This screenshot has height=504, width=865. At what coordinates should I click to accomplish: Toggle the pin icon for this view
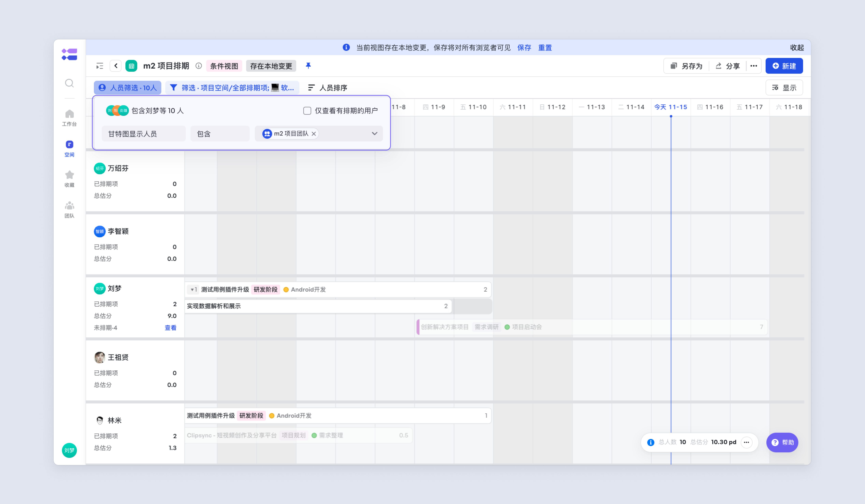click(x=308, y=65)
